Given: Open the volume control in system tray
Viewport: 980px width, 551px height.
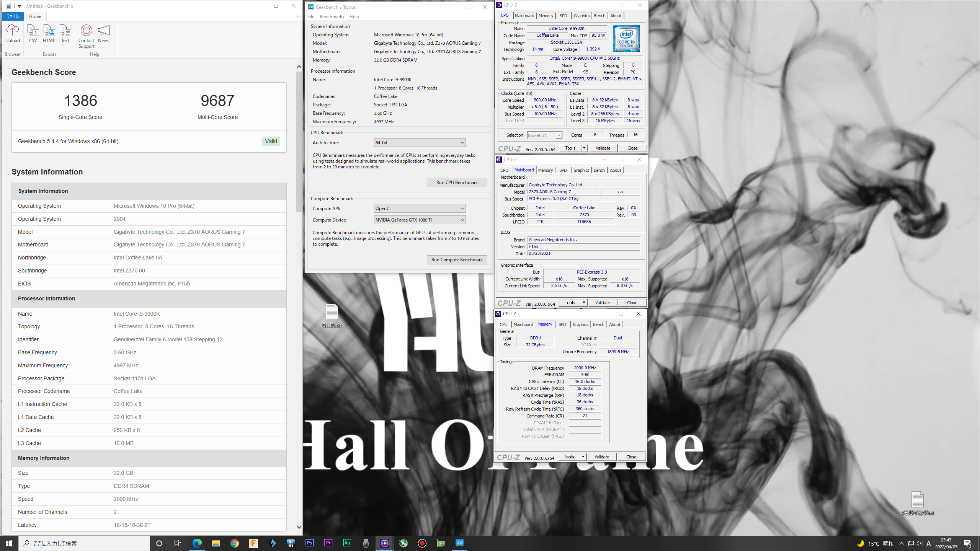Looking at the screenshot, I should tap(920, 543).
